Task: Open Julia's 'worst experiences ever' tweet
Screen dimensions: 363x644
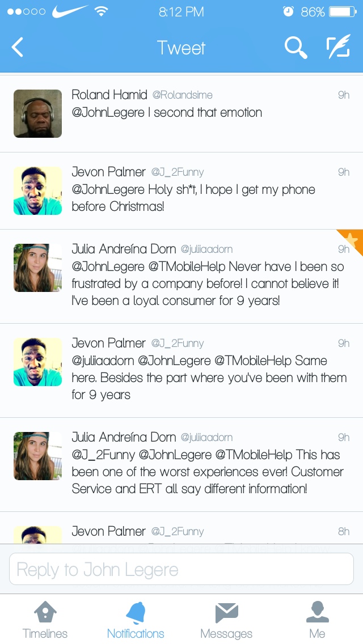Action: pyautogui.click(x=181, y=464)
